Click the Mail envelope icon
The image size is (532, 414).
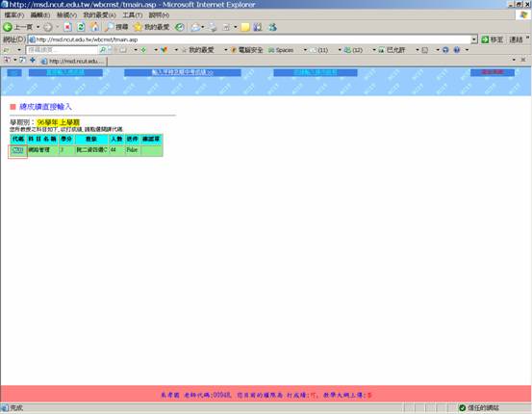pyautogui.click(x=195, y=27)
